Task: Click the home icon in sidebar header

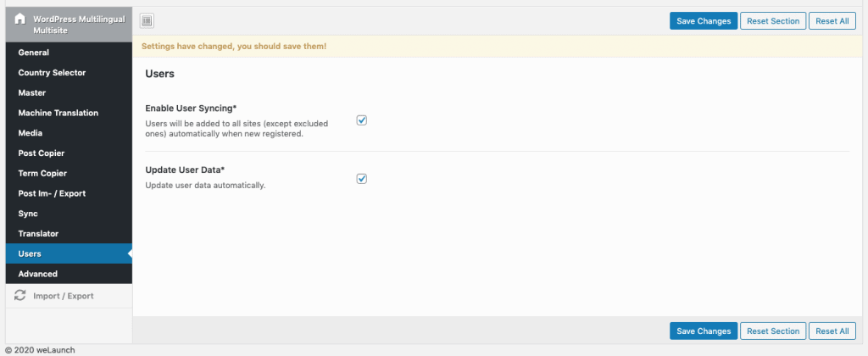Action: pyautogui.click(x=20, y=18)
